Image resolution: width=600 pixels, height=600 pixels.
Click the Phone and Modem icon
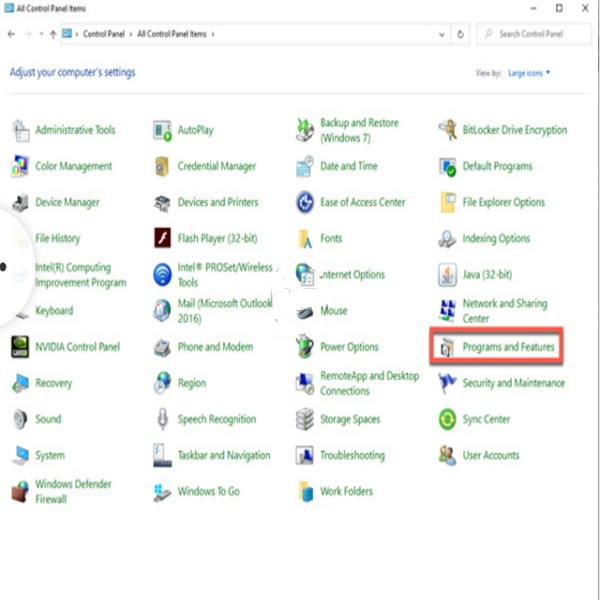(162, 347)
